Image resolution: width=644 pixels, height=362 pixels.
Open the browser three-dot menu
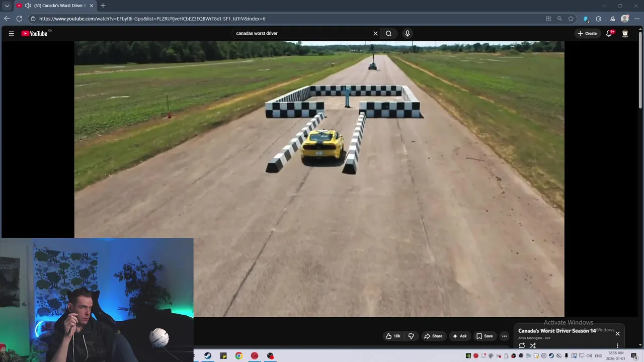(x=637, y=19)
